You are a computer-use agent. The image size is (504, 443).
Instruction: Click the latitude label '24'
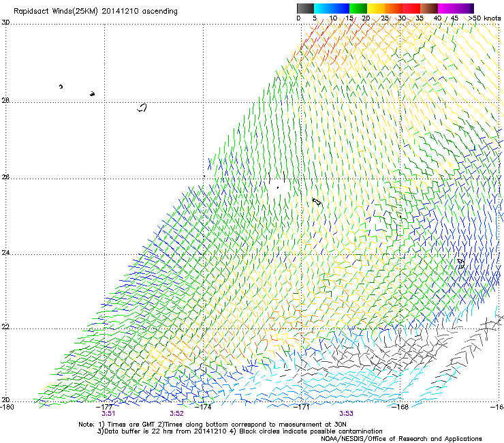click(x=5, y=253)
